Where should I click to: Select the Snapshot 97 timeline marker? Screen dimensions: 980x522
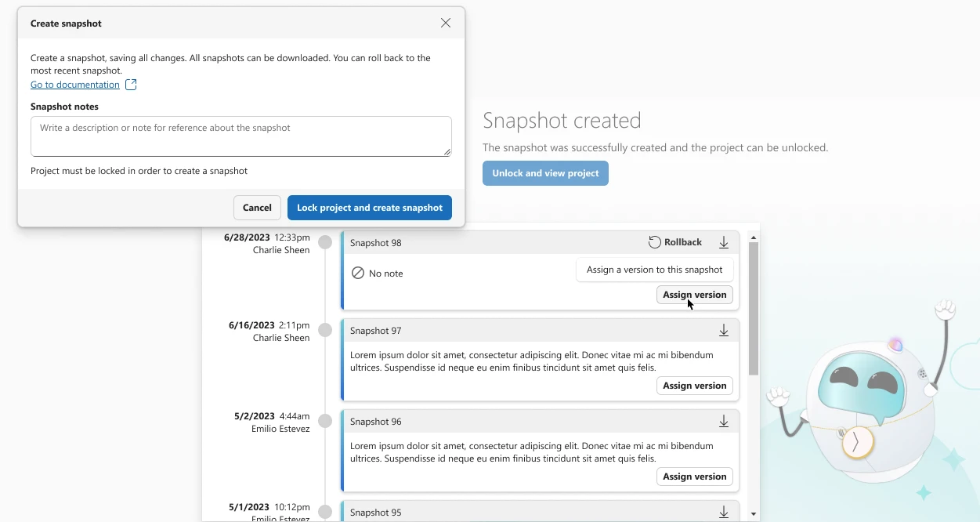click(325, 330)
